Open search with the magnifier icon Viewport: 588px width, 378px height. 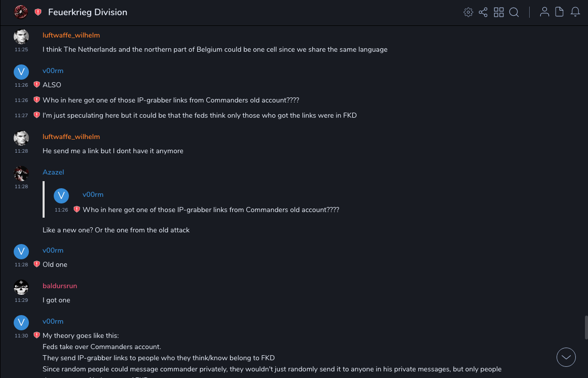pyautogui.click(x=514, y=12)
